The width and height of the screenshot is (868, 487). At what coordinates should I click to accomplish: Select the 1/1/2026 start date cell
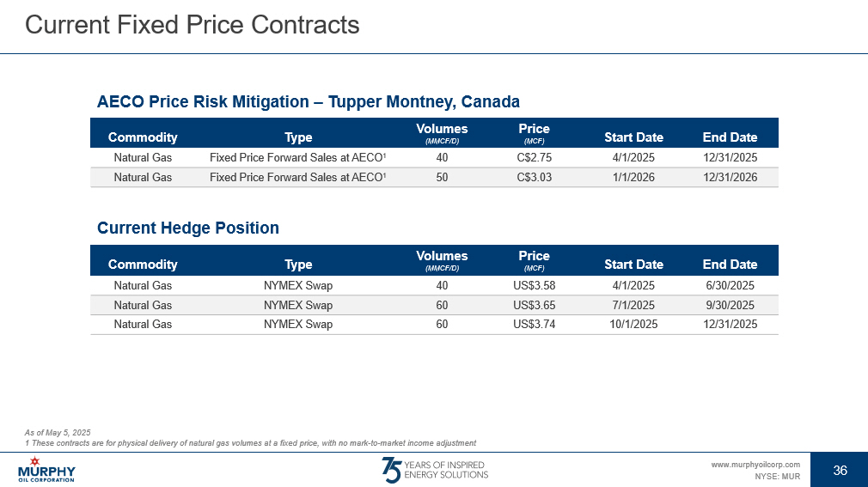pos(633,178)
